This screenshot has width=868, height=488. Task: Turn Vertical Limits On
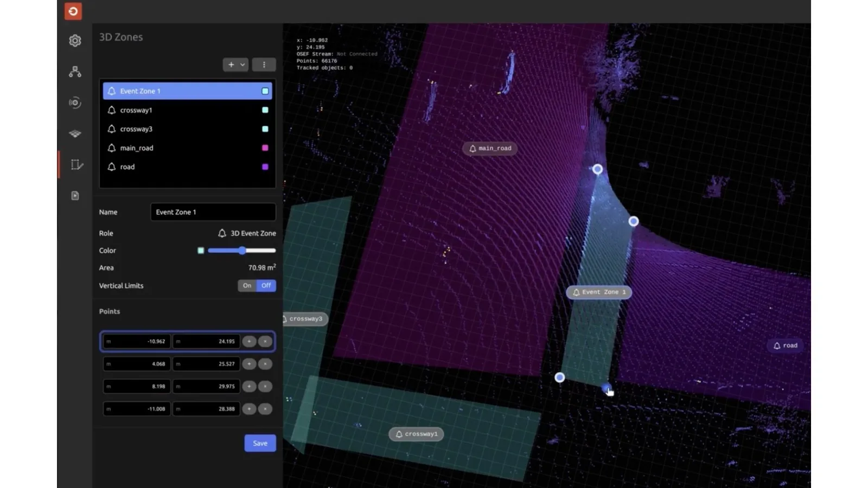[x=247, y=286]
